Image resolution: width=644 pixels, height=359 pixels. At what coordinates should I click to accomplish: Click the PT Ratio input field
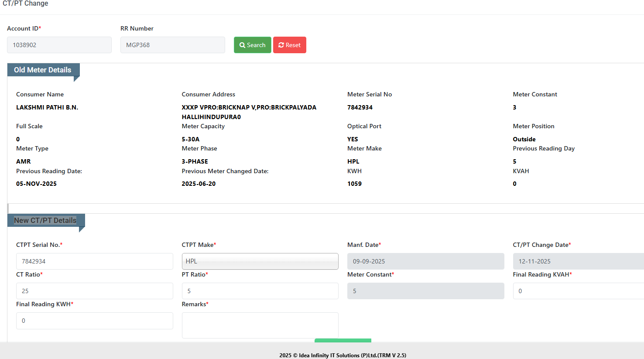click(260, 291)
